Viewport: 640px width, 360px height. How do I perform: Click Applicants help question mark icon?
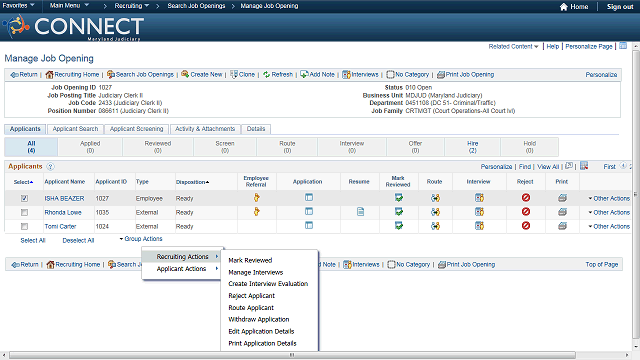pos(50,167)
